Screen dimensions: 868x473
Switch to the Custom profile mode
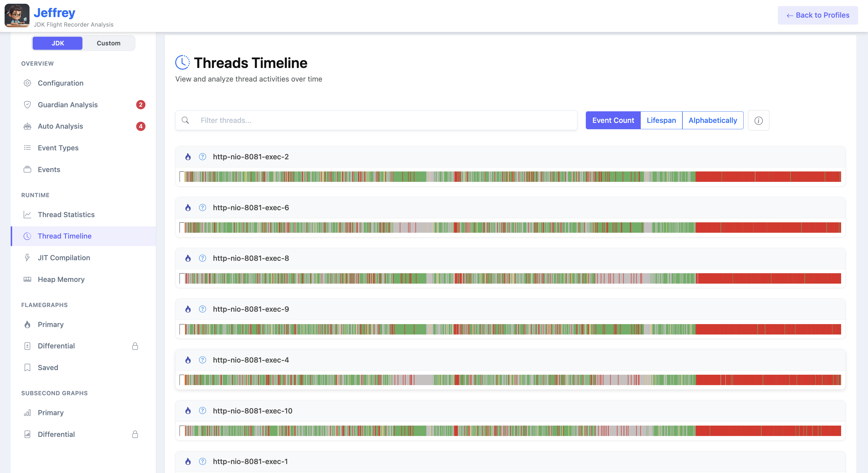[x=108, y=43]
